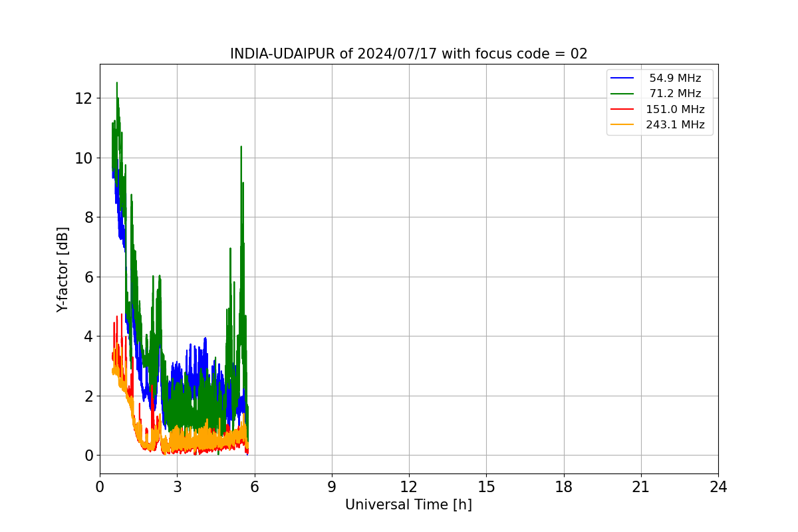
Task: Click the x-axis tick label 21
Action: click(x=641, y=487)
